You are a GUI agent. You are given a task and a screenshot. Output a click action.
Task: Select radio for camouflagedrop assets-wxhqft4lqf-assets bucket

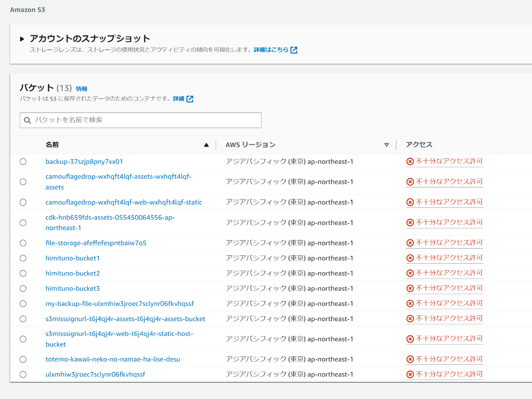[23, 182]
